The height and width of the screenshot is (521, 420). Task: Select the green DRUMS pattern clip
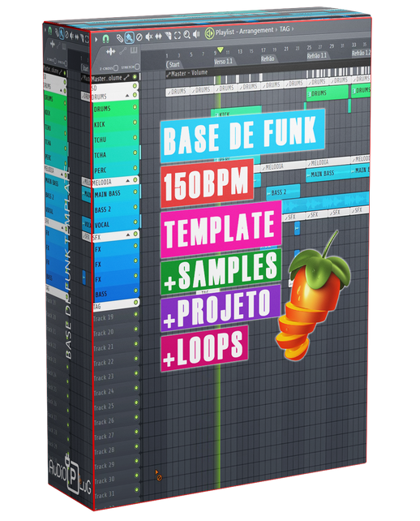[x=327, y=93]
